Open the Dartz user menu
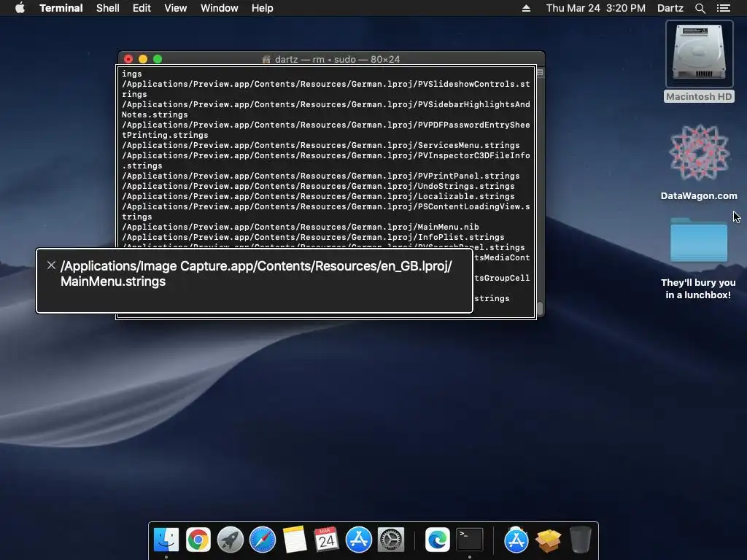This screenshot has height=560, width=747. tap(670, 8)
